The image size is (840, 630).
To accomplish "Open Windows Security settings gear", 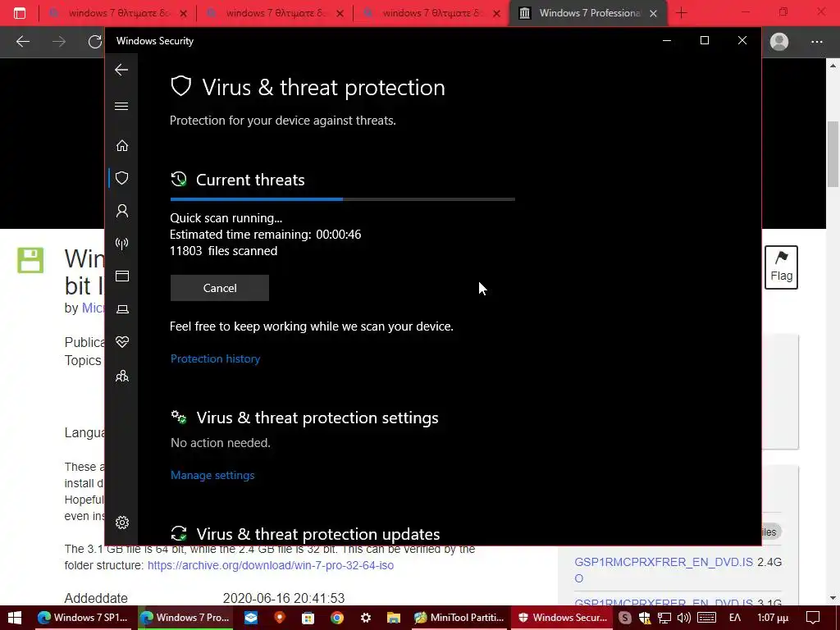I will click(122, 523).
